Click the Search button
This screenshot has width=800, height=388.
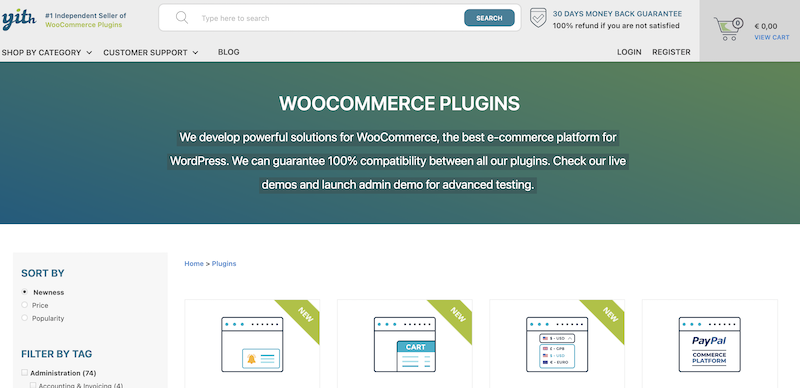489,18
